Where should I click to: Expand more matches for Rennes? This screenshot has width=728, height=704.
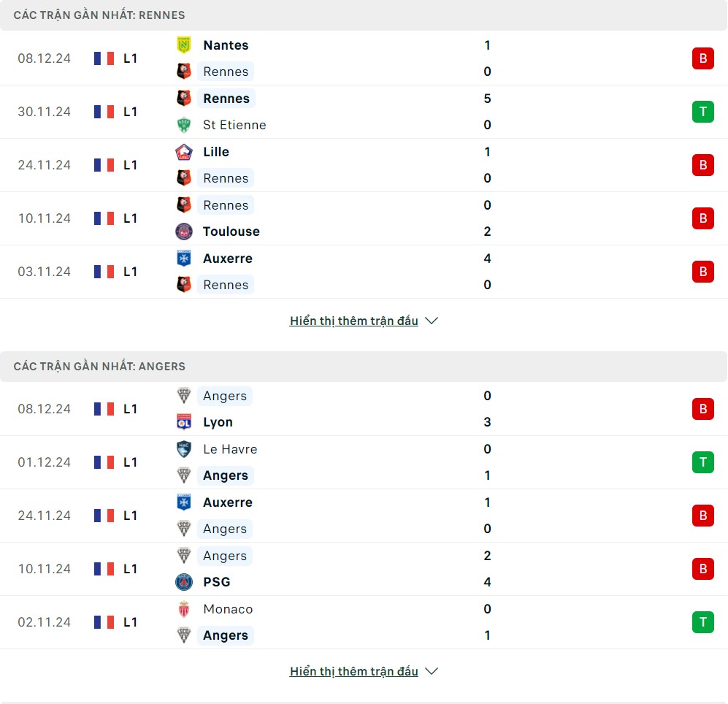(354, 321)
